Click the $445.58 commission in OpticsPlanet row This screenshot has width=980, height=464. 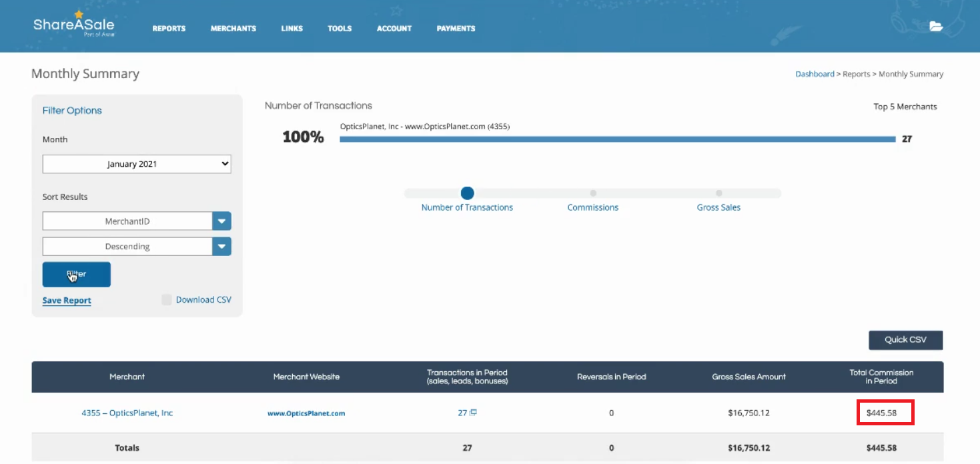coord(881,413)
